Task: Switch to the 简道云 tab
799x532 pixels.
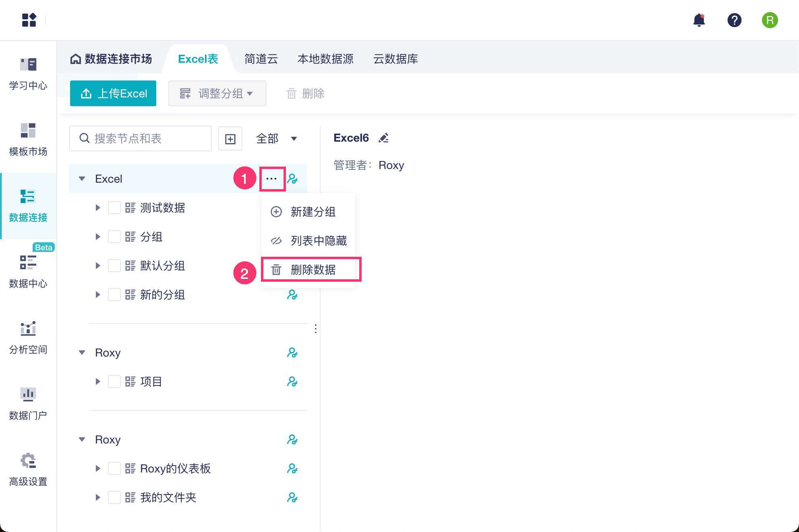Action: click(261, 59)
